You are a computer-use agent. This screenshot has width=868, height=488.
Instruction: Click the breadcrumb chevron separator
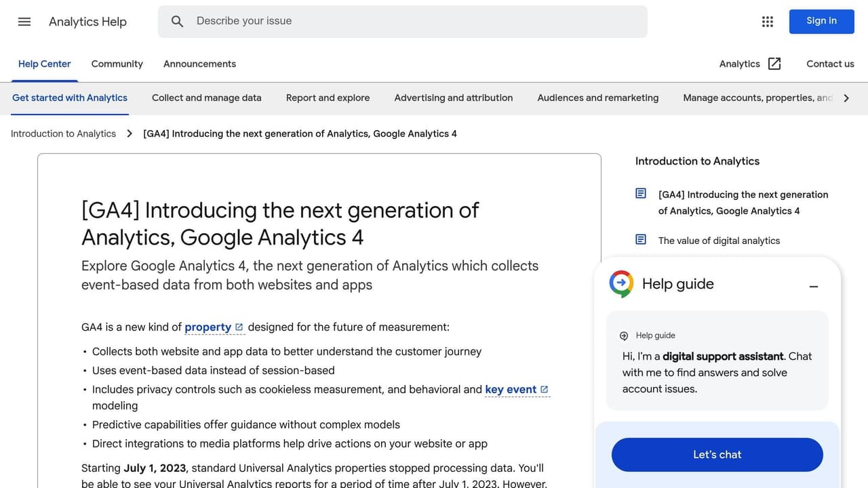[130, 134]
